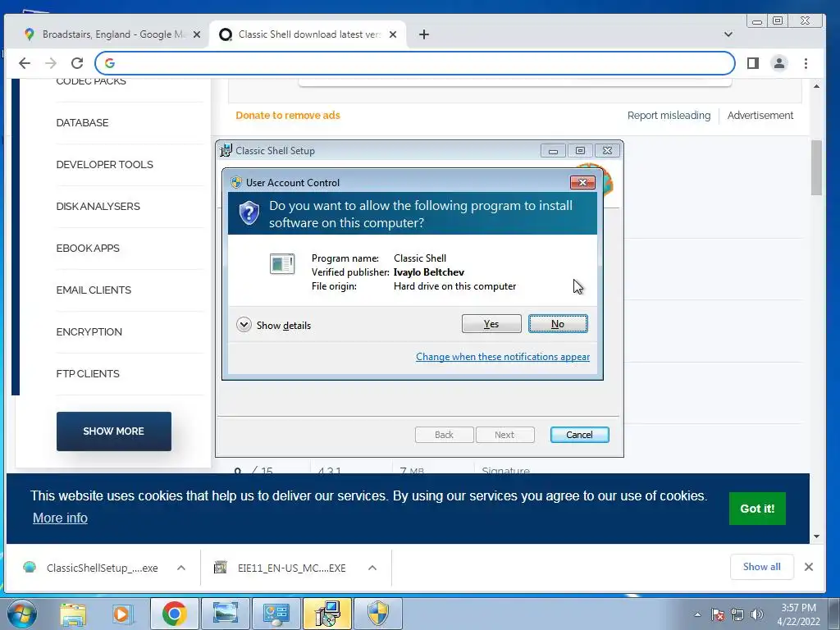Open EBOOK APPS category
The image size is (840, 630).
click(88, 248)
